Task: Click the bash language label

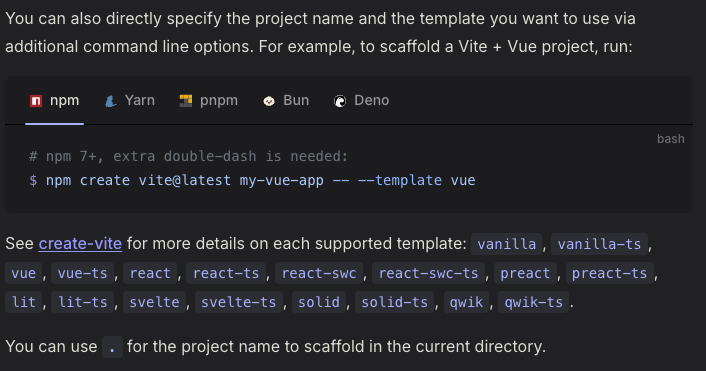Action: coord(670,139)
